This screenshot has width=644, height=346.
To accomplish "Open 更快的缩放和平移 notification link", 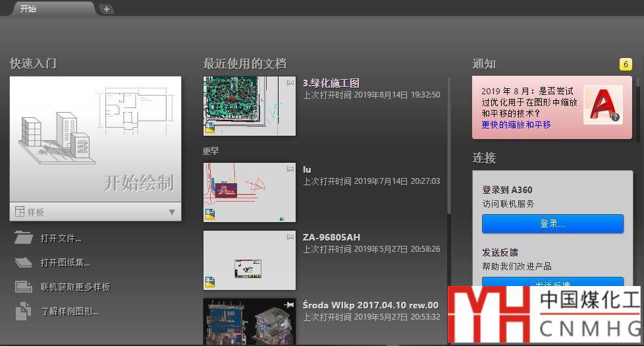I will (x=516, y=125).
